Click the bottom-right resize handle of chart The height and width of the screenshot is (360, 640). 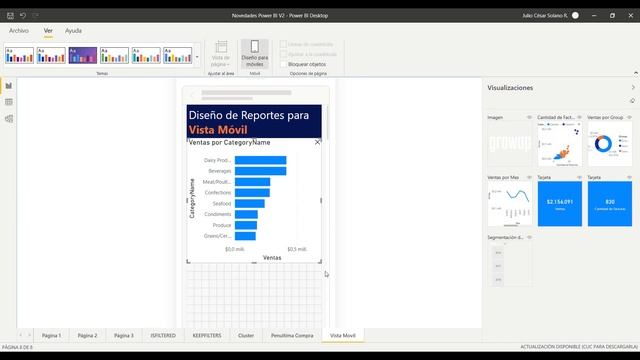pos(320,262)
